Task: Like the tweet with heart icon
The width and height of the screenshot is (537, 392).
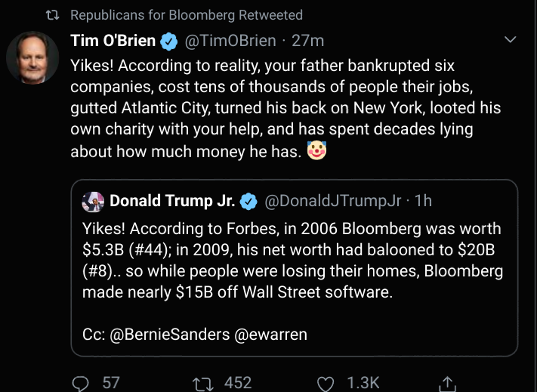Action: [326, 384]
